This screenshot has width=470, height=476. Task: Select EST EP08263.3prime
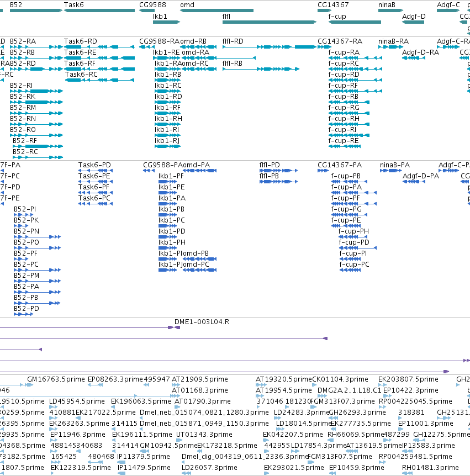pyautogui.click(x=115, y=379)
